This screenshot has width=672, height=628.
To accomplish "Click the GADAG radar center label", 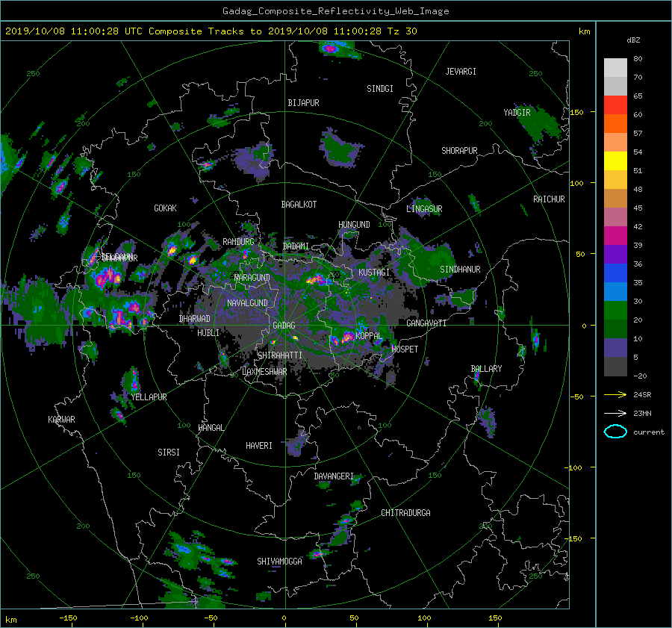I will click(x=284, y=326).
